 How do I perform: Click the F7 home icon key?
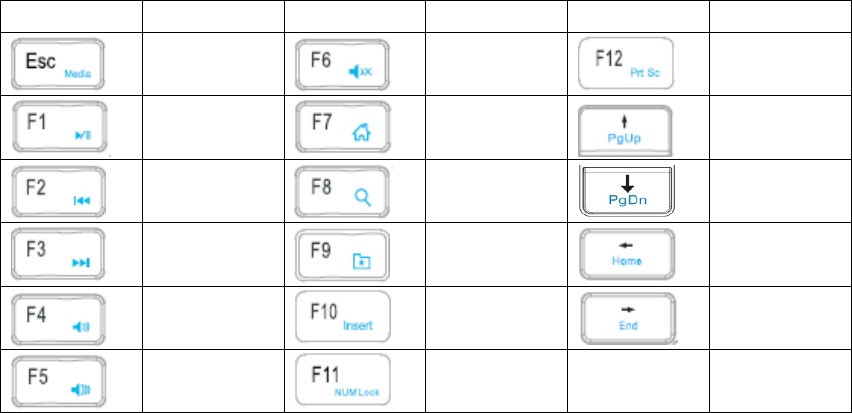tap(343, 127)
